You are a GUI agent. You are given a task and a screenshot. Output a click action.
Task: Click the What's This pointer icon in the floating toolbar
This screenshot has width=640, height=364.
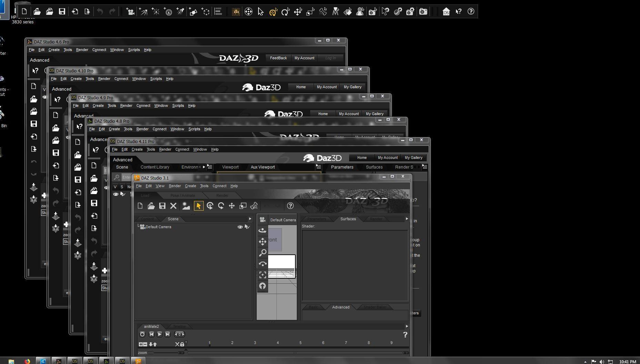458,11
